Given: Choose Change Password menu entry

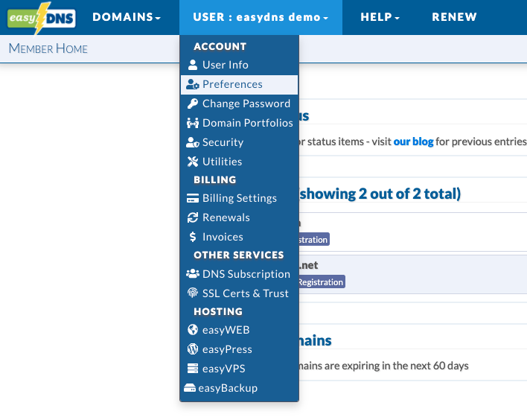Looking at the screenshot, I should [x=239, y=104].
